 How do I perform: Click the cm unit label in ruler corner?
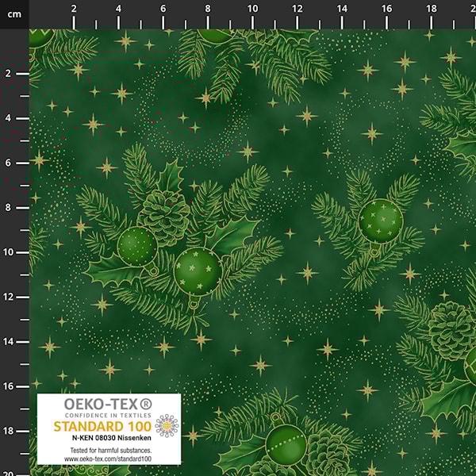[13, 10]
